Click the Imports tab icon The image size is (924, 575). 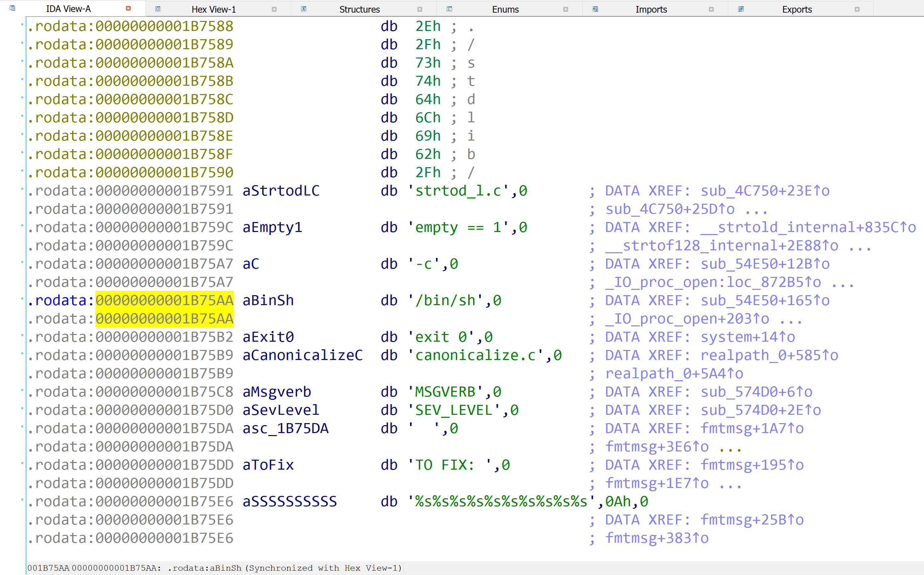pos(596,8)
